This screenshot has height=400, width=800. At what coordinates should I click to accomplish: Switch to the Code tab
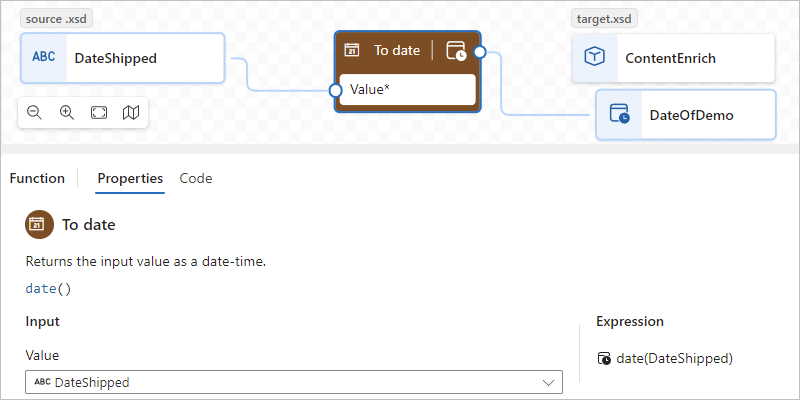(196, 178)
